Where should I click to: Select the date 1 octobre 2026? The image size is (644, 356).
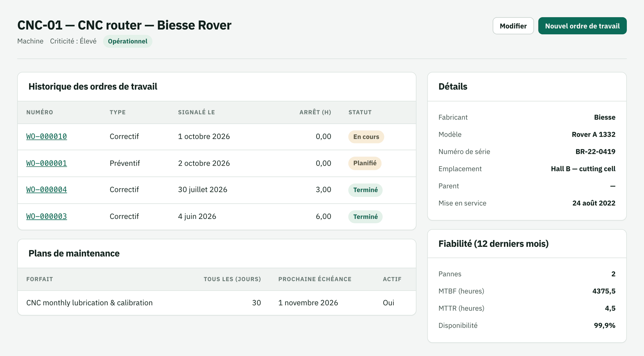click(x=204, y=136)
